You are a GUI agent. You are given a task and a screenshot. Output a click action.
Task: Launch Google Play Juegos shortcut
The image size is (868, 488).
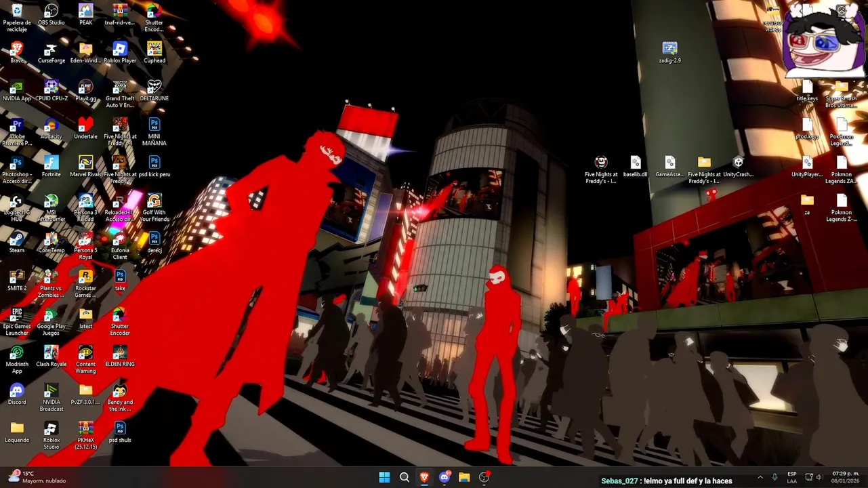point(51,321)
